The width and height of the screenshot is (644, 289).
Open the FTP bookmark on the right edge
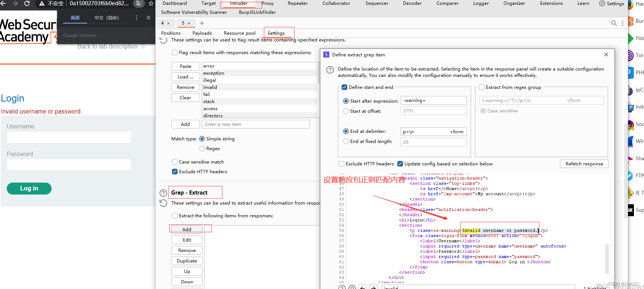coord(636,175)
